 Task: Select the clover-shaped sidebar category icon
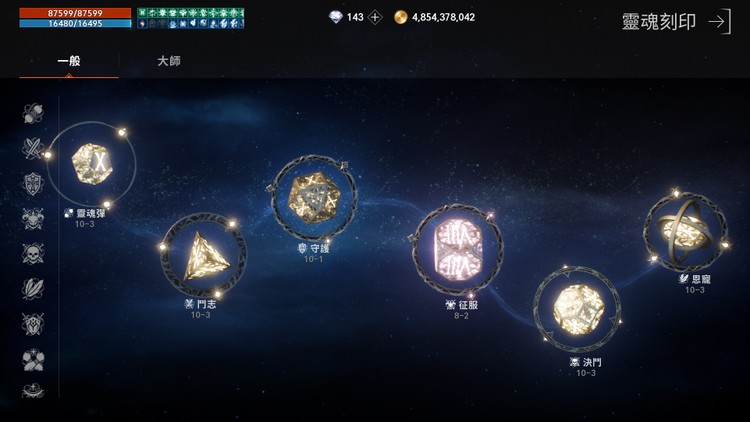point(33,360)
